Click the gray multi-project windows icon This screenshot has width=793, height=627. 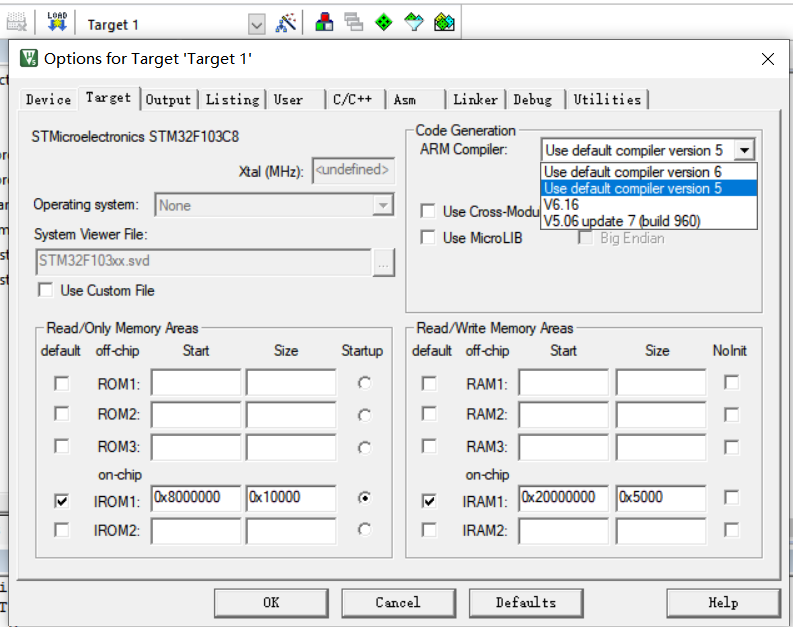(354, 22)
